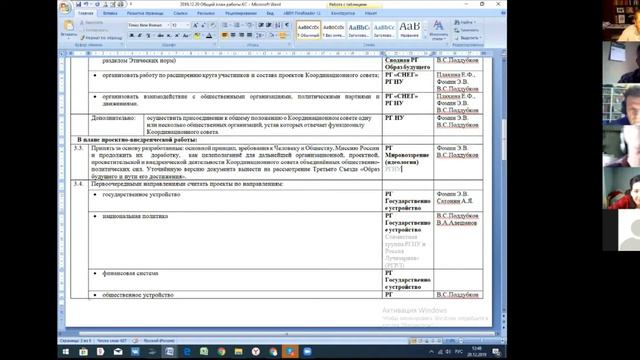Open Microsoft Edge from the taskbar

pos(187,351)
